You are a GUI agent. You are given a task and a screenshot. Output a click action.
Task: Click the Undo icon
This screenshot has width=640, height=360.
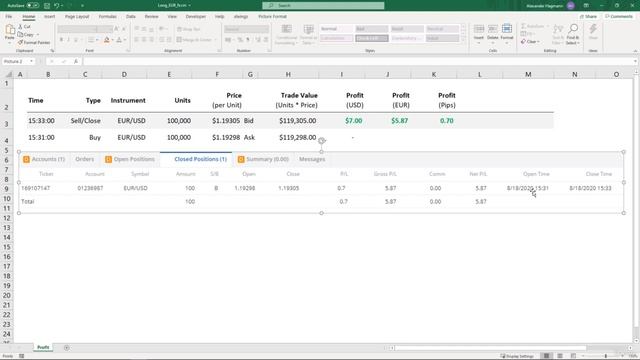56,6
